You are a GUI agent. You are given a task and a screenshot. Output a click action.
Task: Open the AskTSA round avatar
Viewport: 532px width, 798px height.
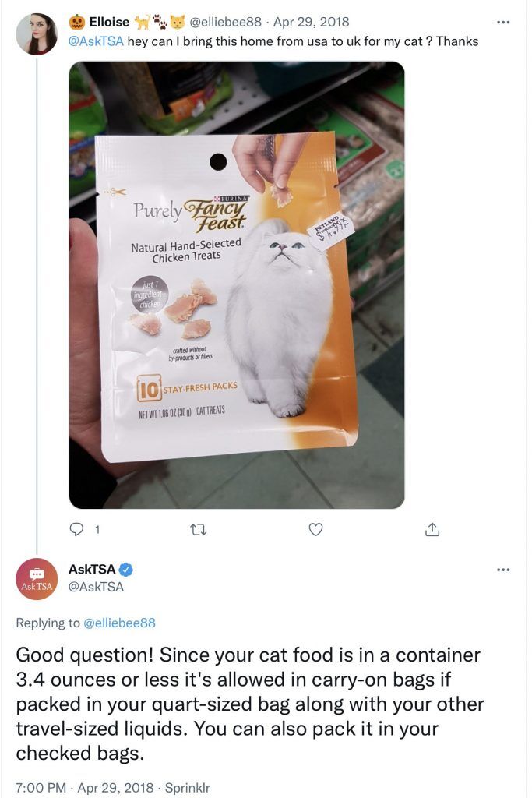point(37,579)
